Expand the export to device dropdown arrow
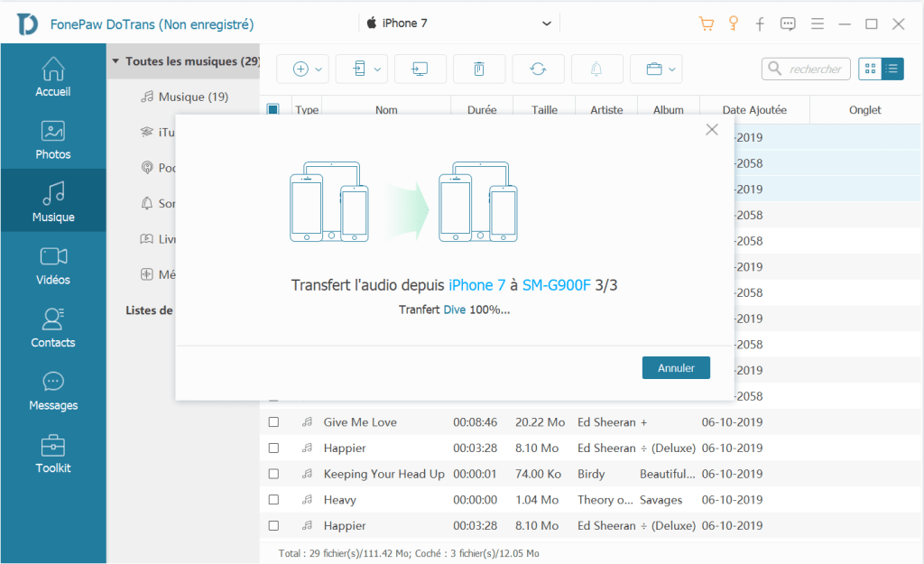The image size is (924, 564). [x=378, y=69]
